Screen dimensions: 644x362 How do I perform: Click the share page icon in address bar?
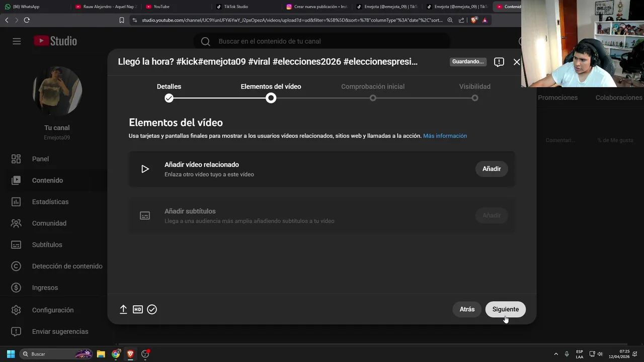(461, 20)
